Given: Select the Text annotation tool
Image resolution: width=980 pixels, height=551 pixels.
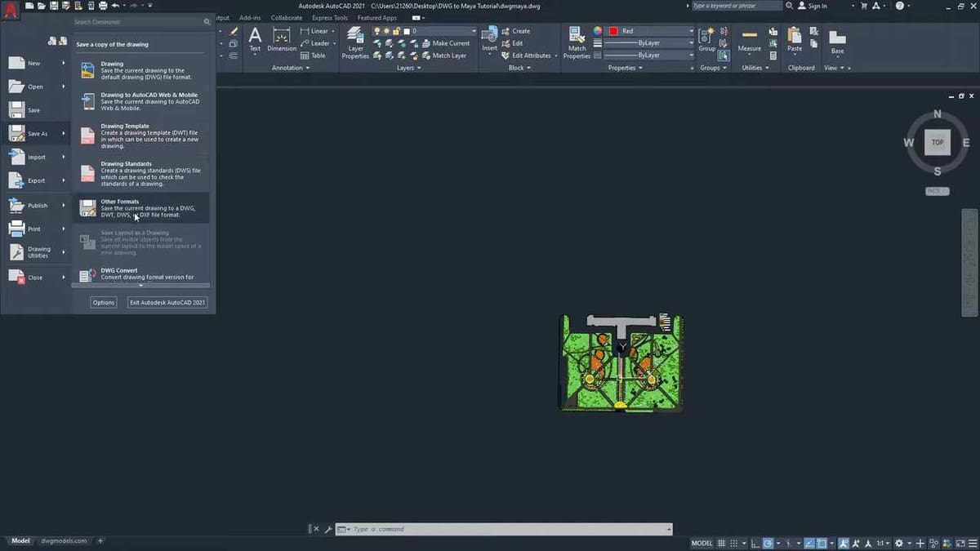Looking at the screenshot, I should [255, 39].
